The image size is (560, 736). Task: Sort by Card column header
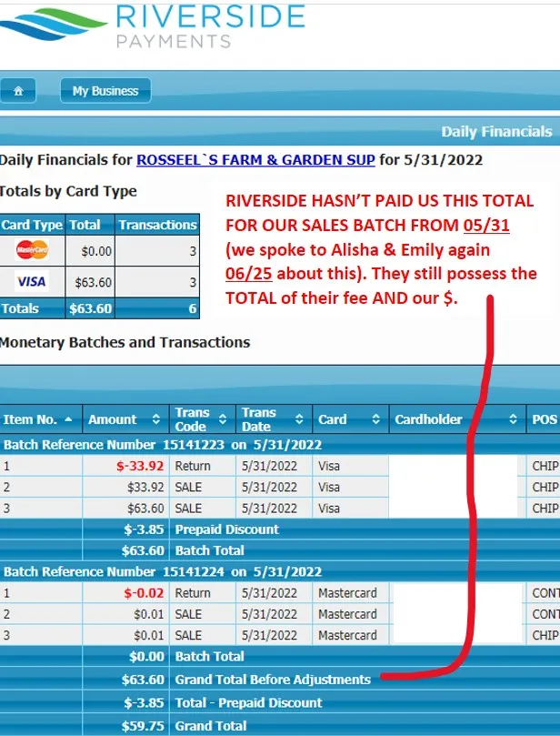[350, 419]
